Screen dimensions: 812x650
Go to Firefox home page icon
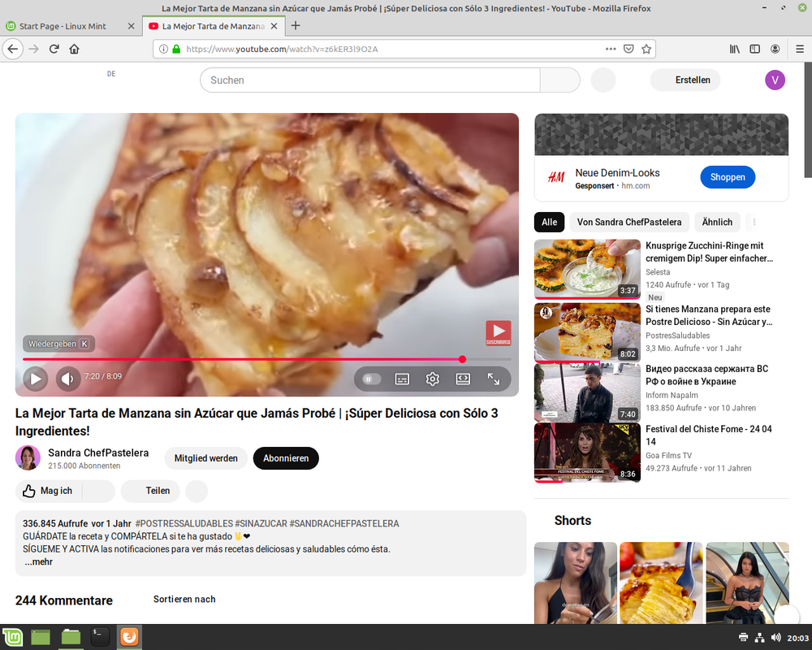(x=75, y=50)
